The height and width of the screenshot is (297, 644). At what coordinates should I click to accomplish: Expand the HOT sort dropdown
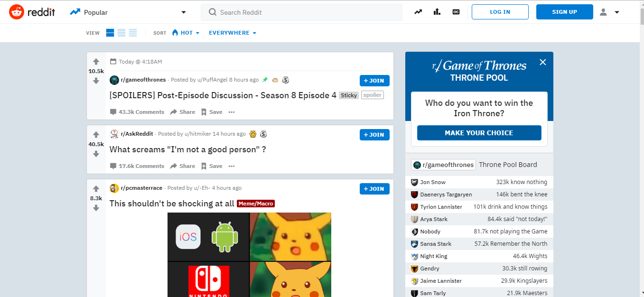pos(186,33)
